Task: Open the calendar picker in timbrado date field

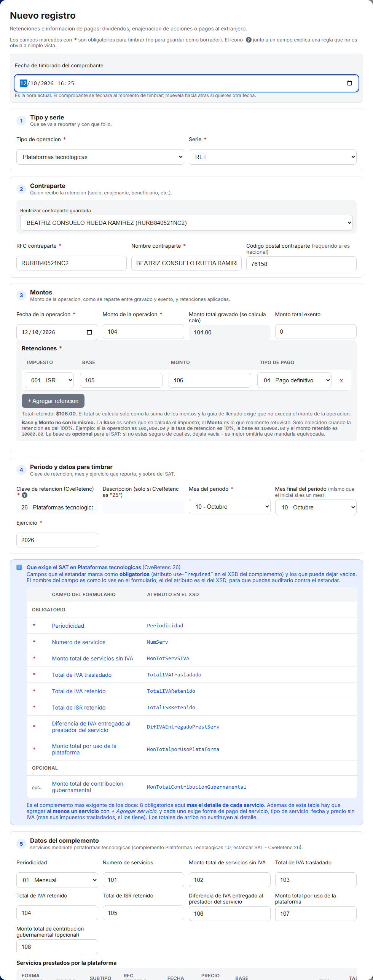Action: (x=349, y=83)
